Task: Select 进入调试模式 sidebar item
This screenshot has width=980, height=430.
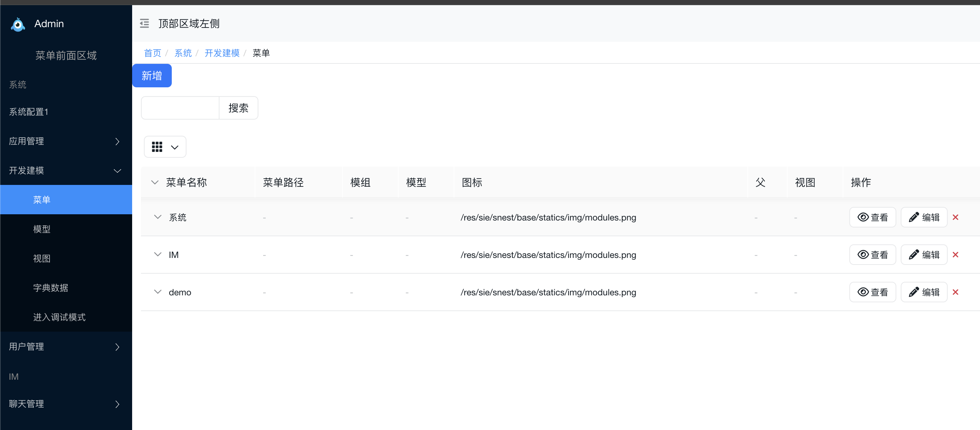Action: [66, 317]
